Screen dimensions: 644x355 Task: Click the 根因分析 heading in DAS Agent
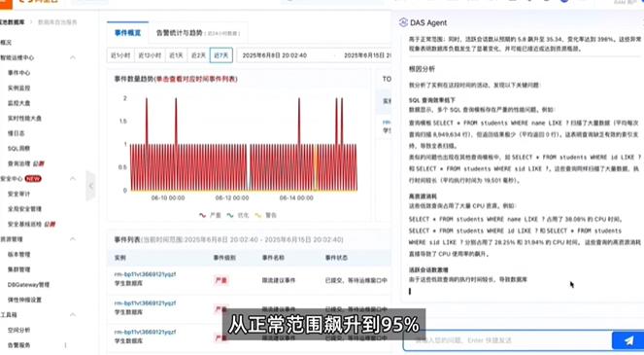[422, 69]
